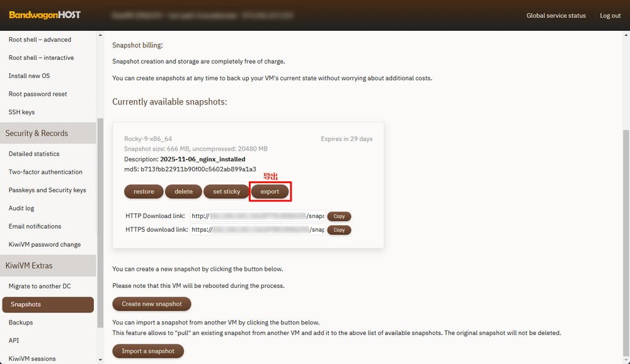Focus the HTTPS download link field

click(x=258, y=230)
